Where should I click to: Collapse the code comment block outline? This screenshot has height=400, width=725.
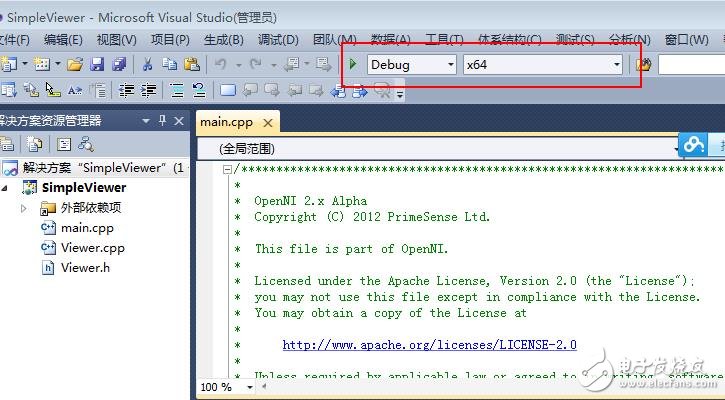228,170
